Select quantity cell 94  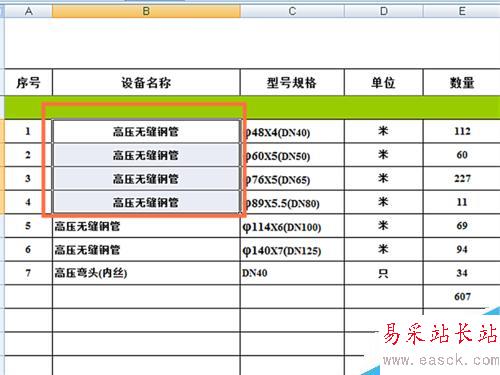pyautogui.click(x=462, y=250)
